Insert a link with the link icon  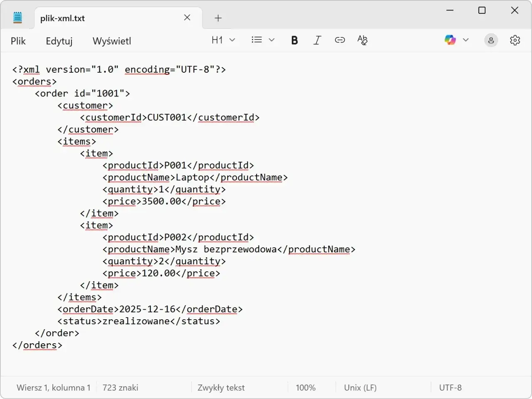click(x=340, y=40)
